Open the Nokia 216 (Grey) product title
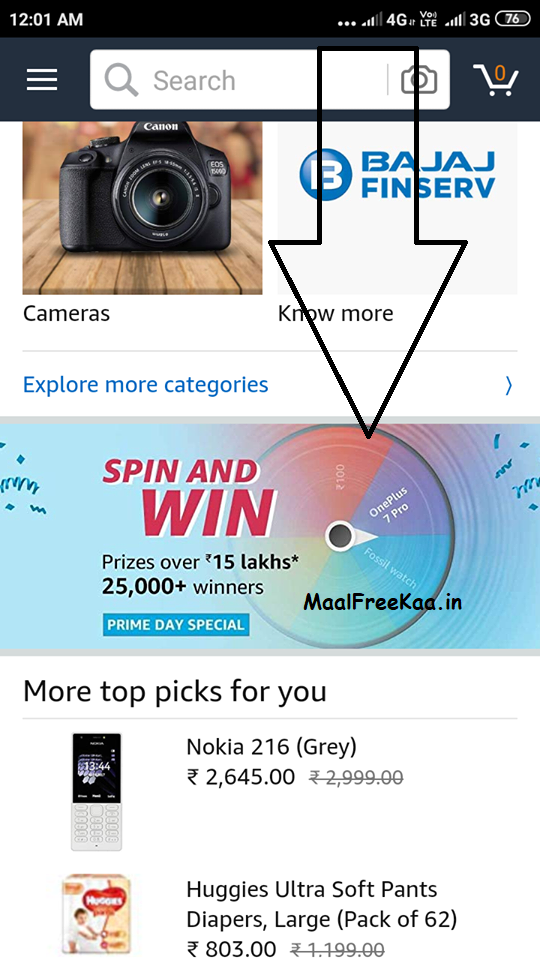 pyautogui.click(x=271, y=746)
